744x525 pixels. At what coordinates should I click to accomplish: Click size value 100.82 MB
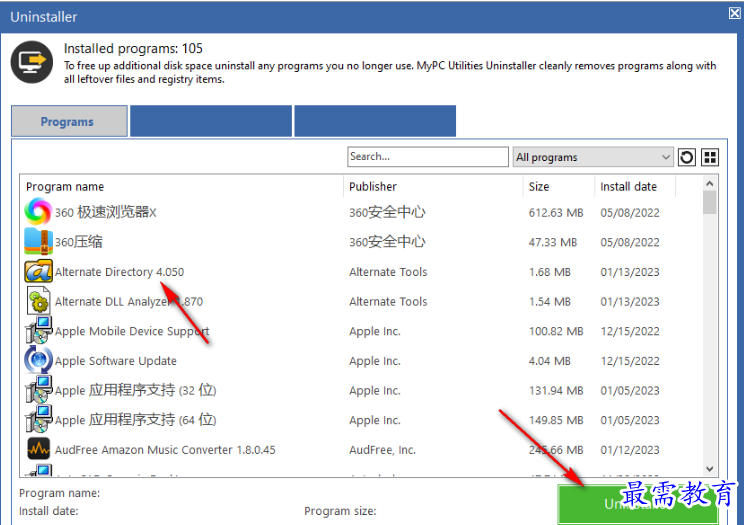click(x=556, y=331)
